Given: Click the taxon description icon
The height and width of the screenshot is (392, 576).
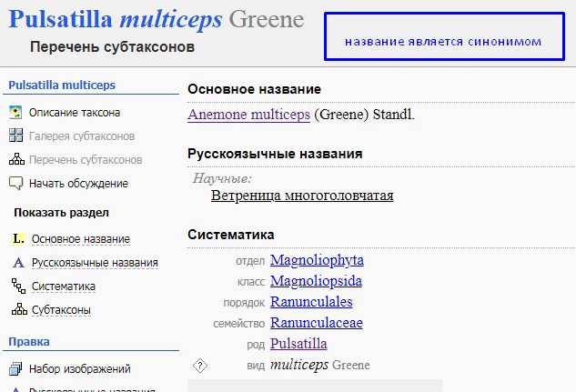Looking at the screenshot, I should click(15, 113).
